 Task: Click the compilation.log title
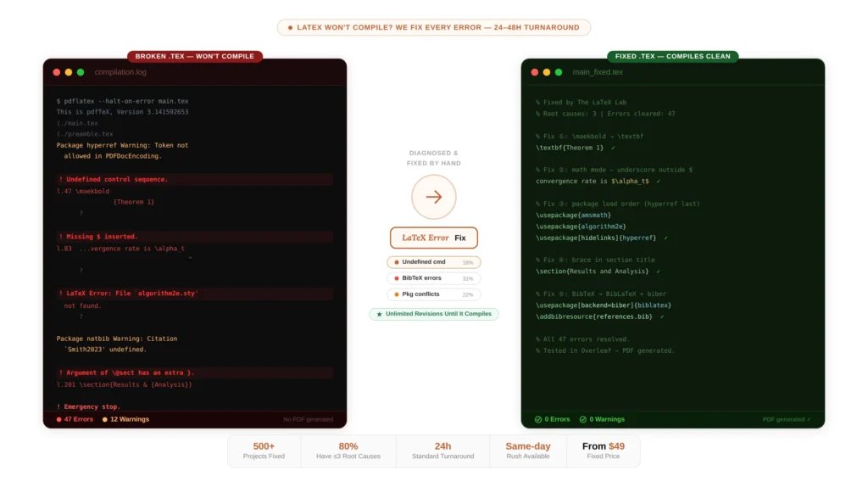point(120,72)
